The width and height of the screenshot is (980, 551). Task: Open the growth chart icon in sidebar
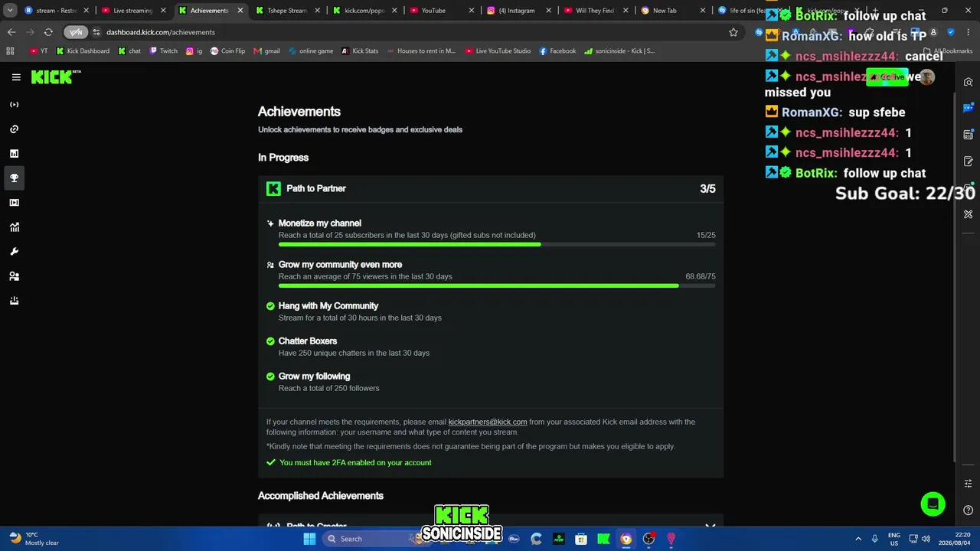coord(14,227)
